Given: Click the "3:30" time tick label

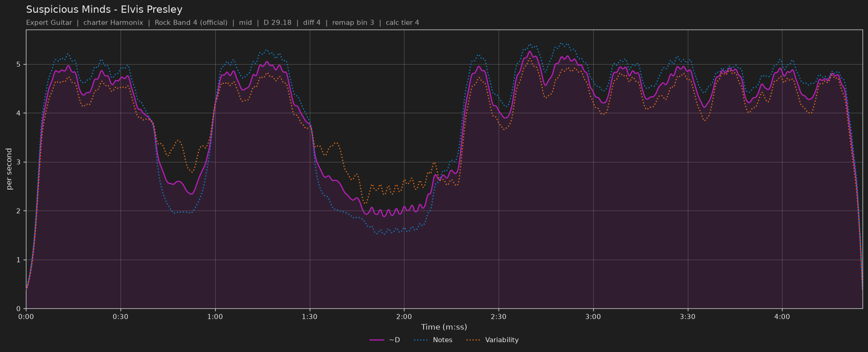Looking at the screenshot, I should pos(688,317).
